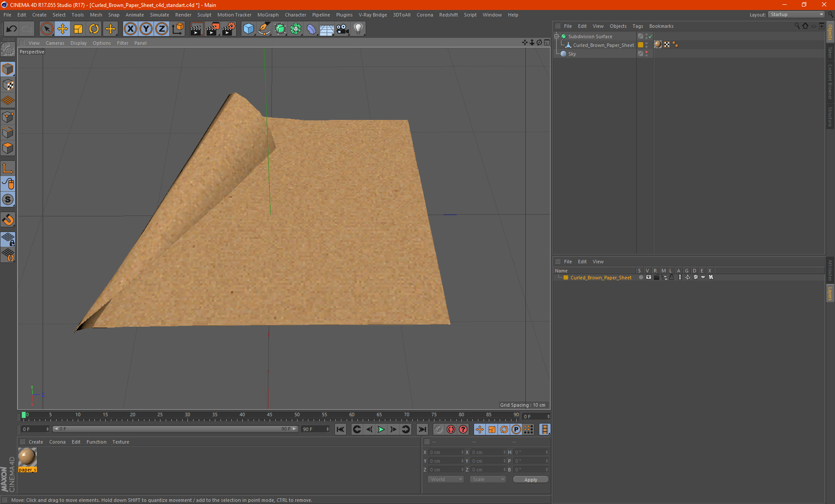835x504 pixels.
Task: Add a Cube primitive object
Action: [x=248, y=29]
